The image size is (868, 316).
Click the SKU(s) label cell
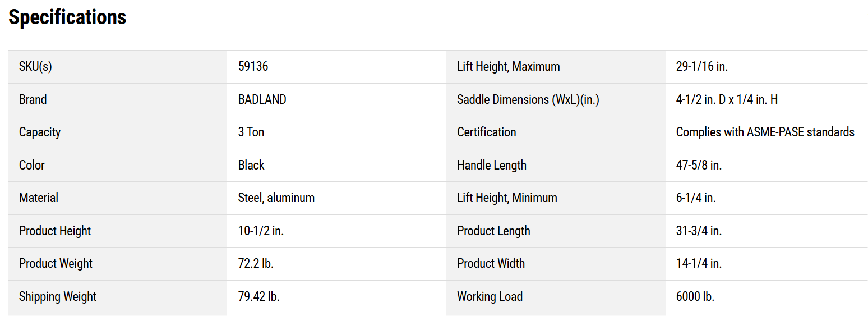[35, 66]
